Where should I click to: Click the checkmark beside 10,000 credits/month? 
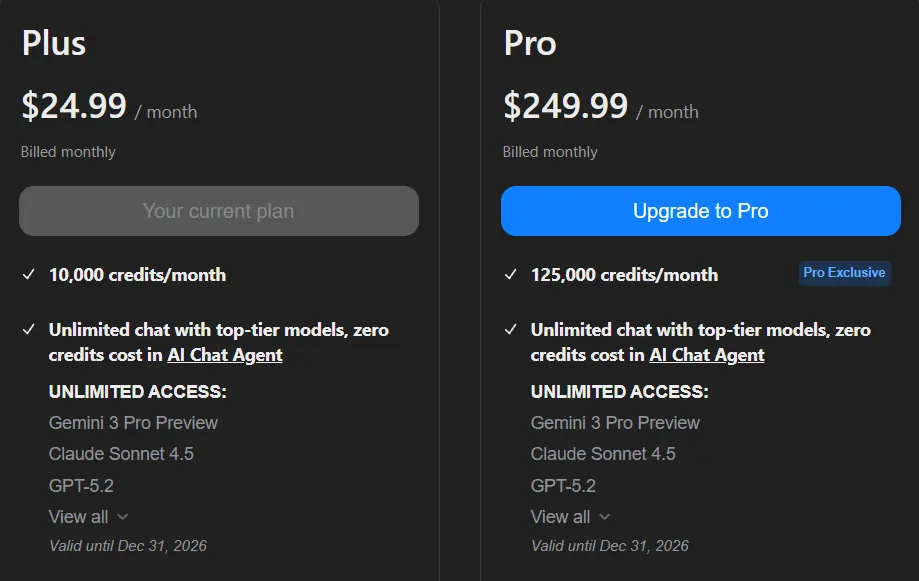coord(29,274)
